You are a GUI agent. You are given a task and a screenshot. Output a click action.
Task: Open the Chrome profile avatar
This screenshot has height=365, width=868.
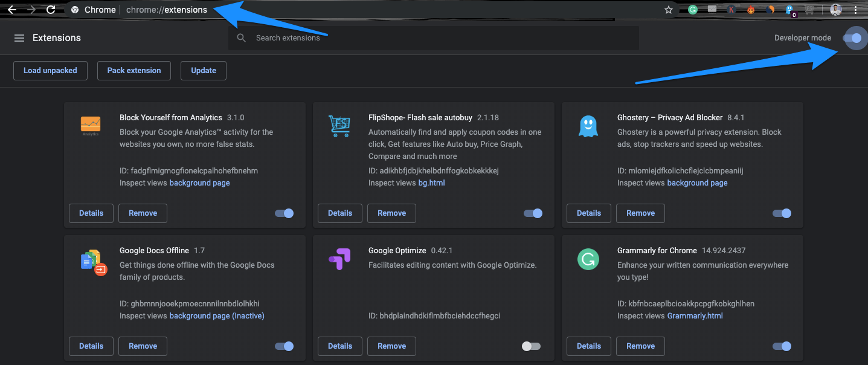coord(836,10)
